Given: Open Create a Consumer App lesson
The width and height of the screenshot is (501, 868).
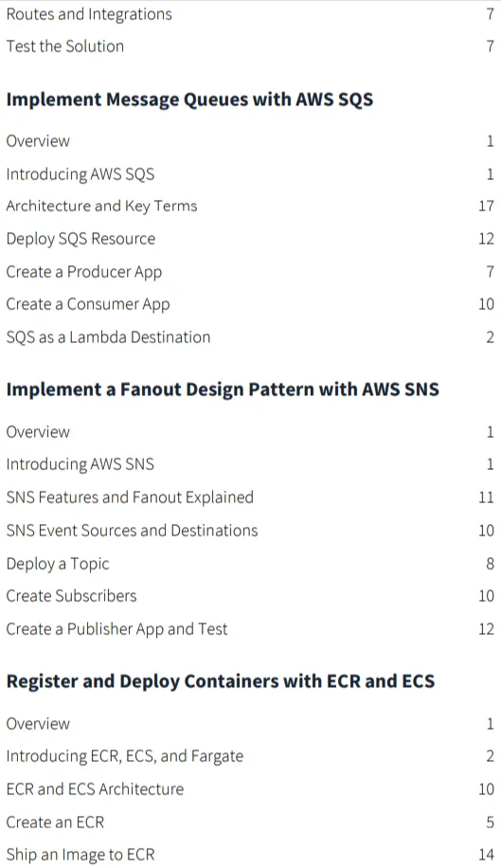Looking at the screenshot, I should tap(88, 304).
